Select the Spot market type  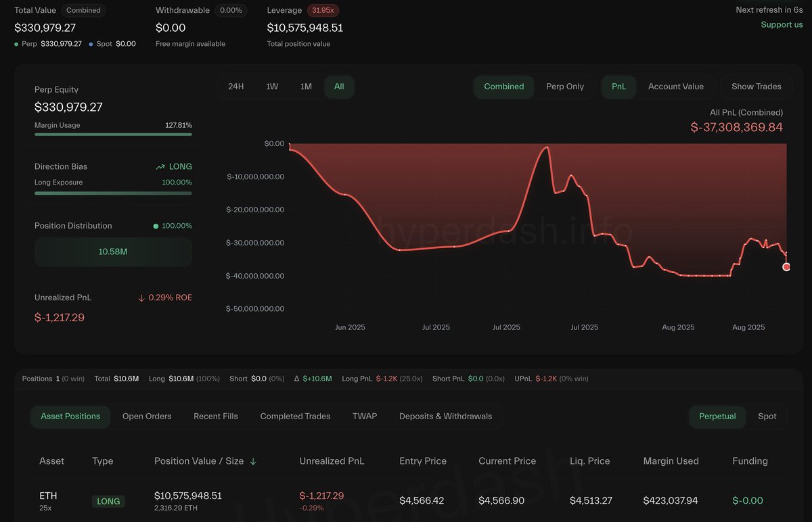click(x=767, y=417)
